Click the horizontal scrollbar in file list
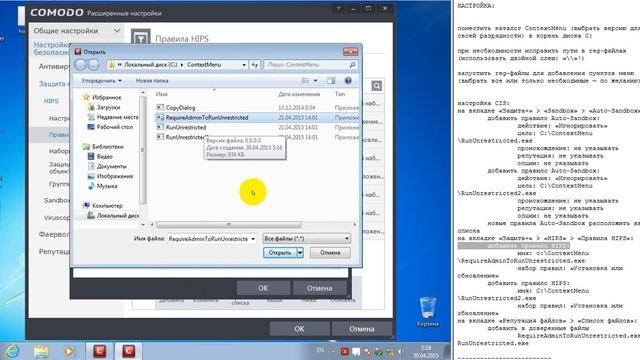The height and width of the screenshot is (360, 640). click(x=229, y=224)
